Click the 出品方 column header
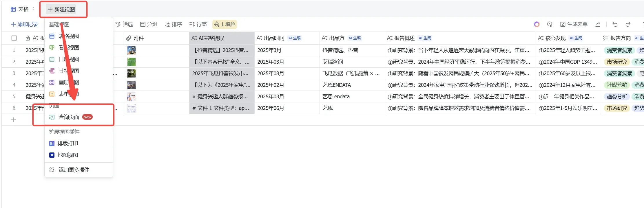Viewport: 644px width, 208px height. pyautogui.click(x=352, y=38)
